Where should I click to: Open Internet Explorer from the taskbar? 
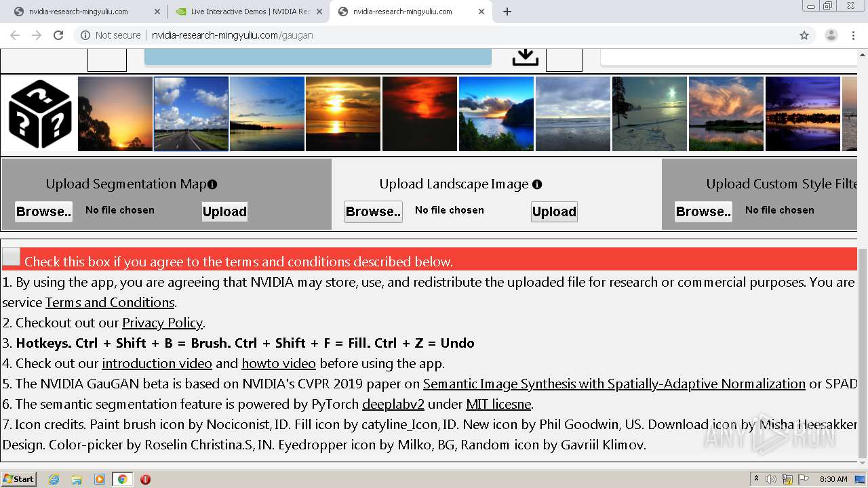point(54,479)
